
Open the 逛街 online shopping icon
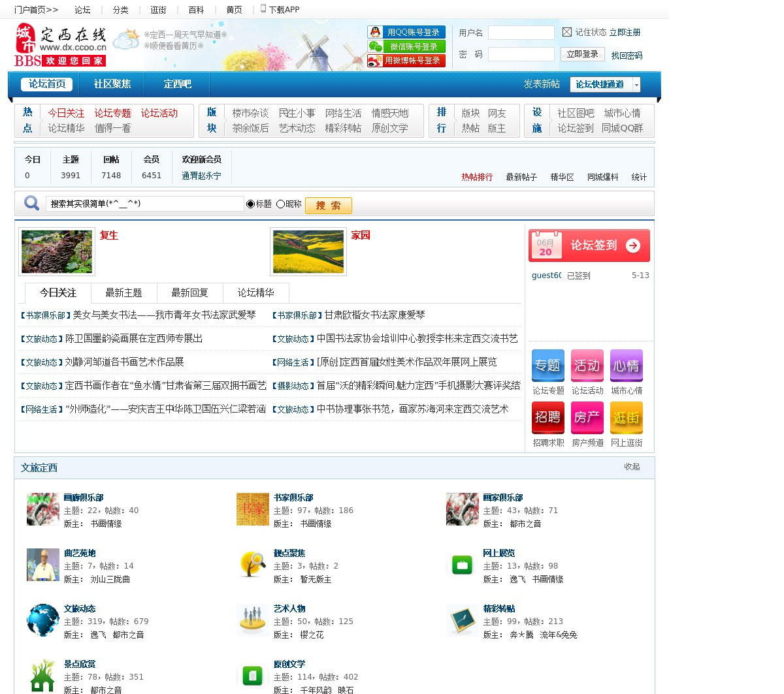tap(626, 418)
